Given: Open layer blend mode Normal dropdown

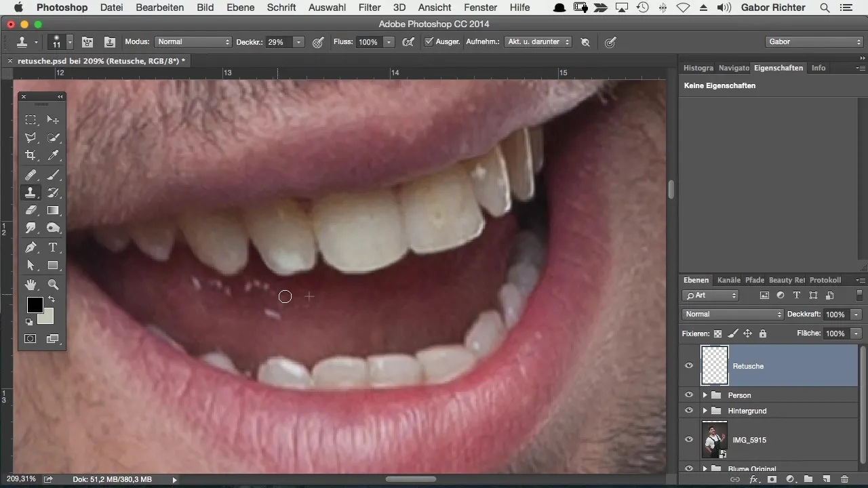Looking at the screenshot, I should coord(732,314).
